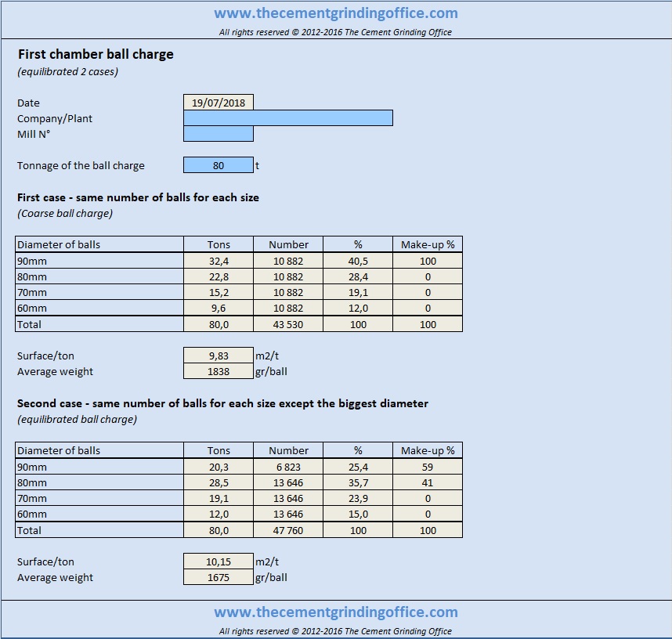Select second-case make-up cell 59
Image resolution: width=672 pixels, height=639 pixels.
click(428, 467)
